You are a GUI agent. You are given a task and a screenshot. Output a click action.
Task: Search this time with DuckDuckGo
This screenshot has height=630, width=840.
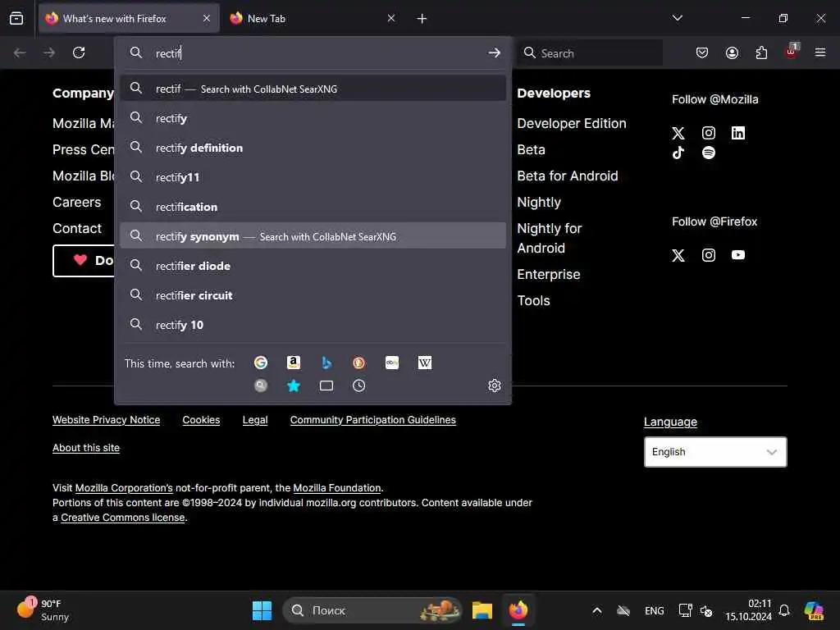[359, 363]
